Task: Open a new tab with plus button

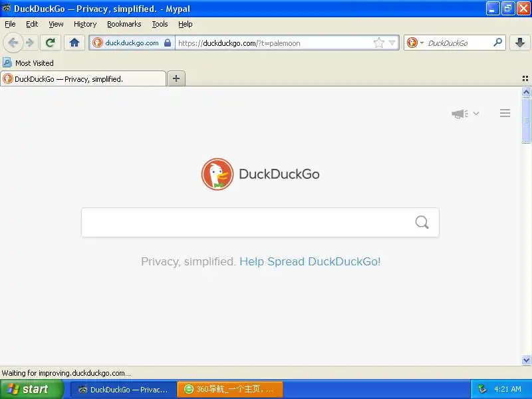Action: [x=176, y=78]
